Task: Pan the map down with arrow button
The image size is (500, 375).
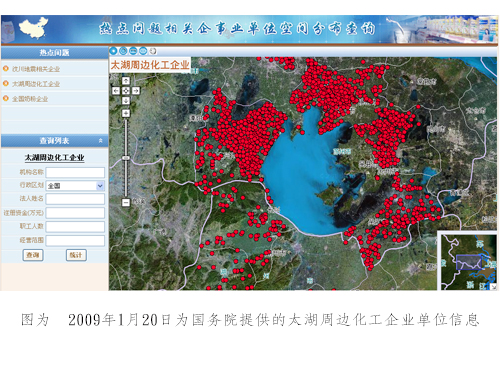Action: click(x=126, y=100)
